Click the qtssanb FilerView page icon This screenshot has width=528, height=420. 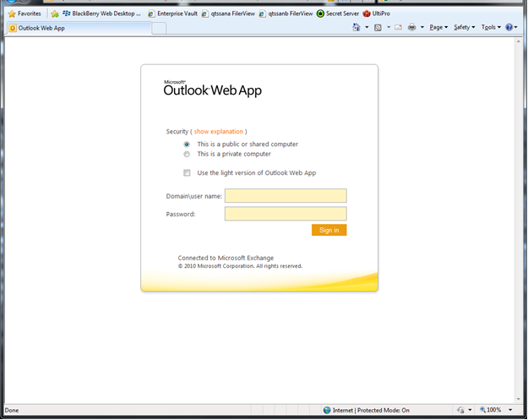pyautogui.click(x=263, y=14)
